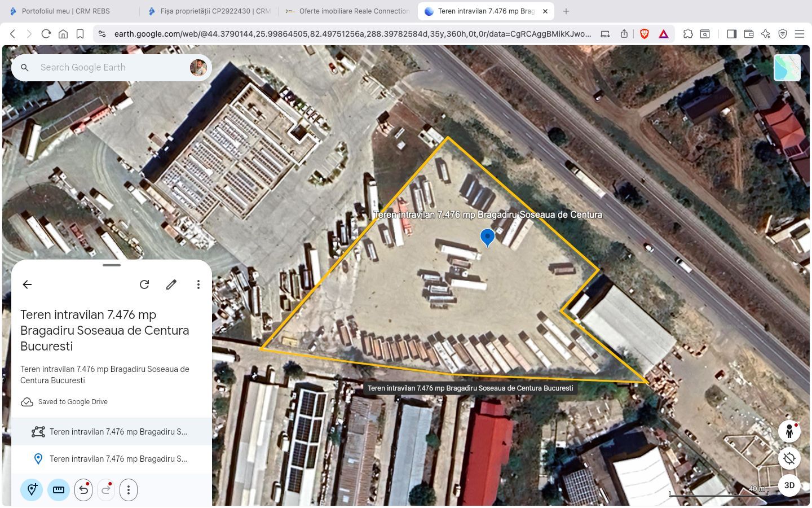Open the project three-dot options menu
Viewport: 812px width, 508px height.
click(x=198, y=284)
